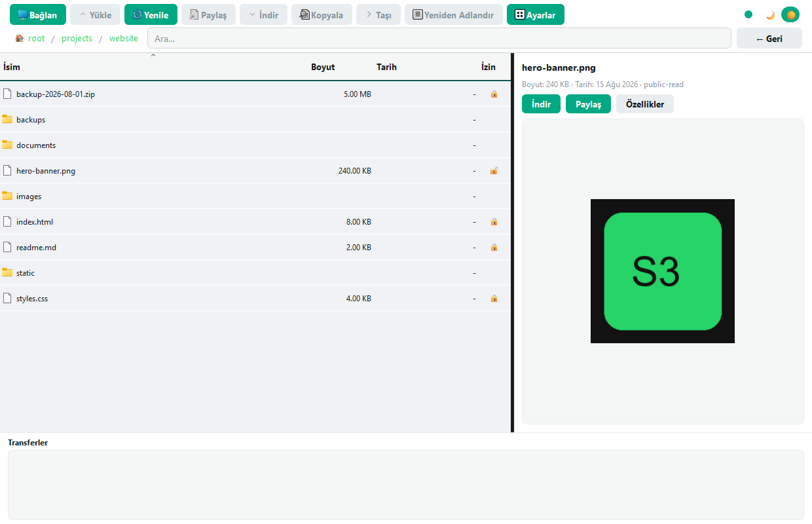Image resolution: width=812 pixels, height=524 pixels.
Task: Click the Yükle upload button
Action: point(95,14)
